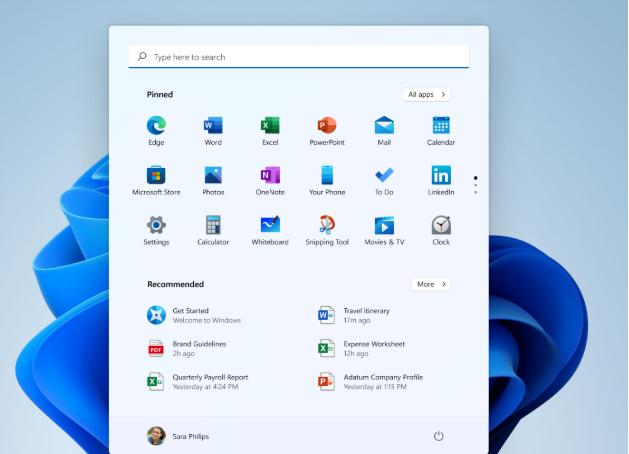The image size is (629, 454).
Task: Click the power button icon
Action: coord(438,436)
